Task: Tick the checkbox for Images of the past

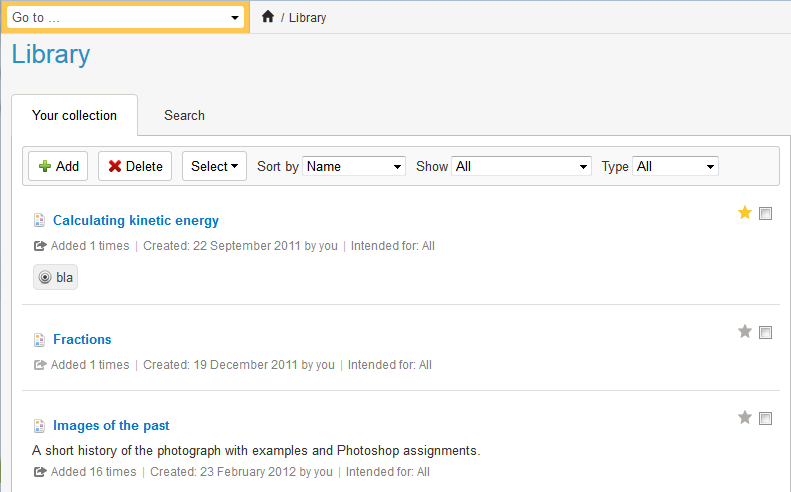Action: 765,418
